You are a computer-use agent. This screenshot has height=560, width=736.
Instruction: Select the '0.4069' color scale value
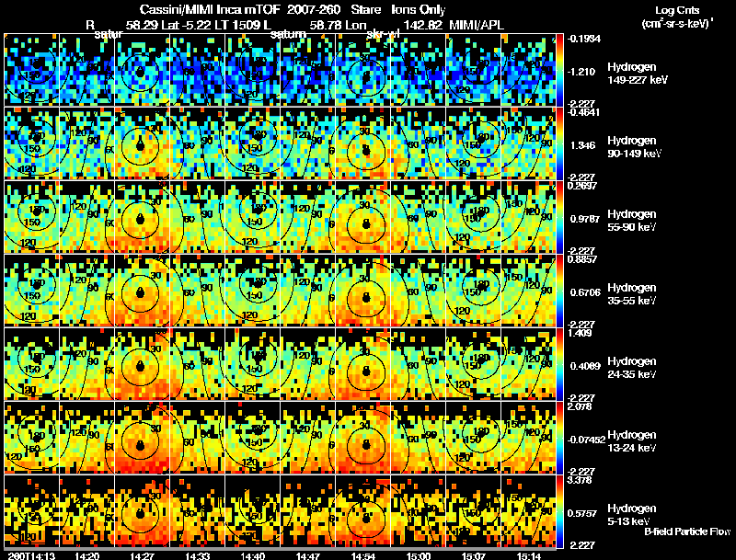(585, 366)
